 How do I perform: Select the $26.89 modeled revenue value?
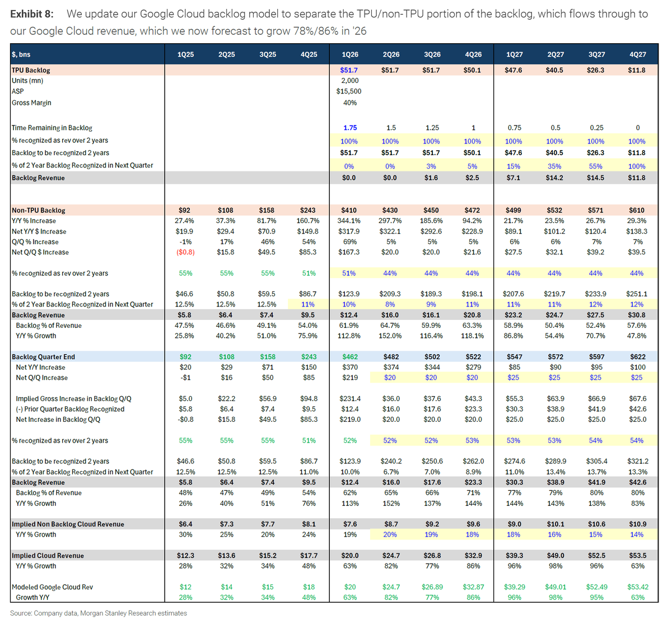coord(432,587)
